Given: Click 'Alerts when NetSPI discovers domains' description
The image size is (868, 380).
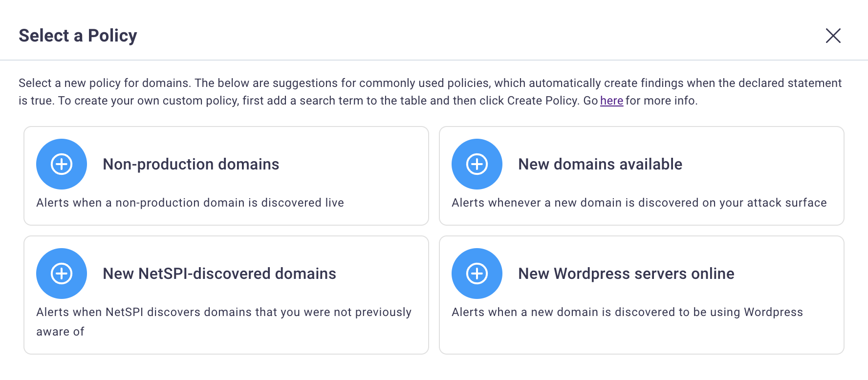Looking at the screenshot, I should [x=224, y=321].
